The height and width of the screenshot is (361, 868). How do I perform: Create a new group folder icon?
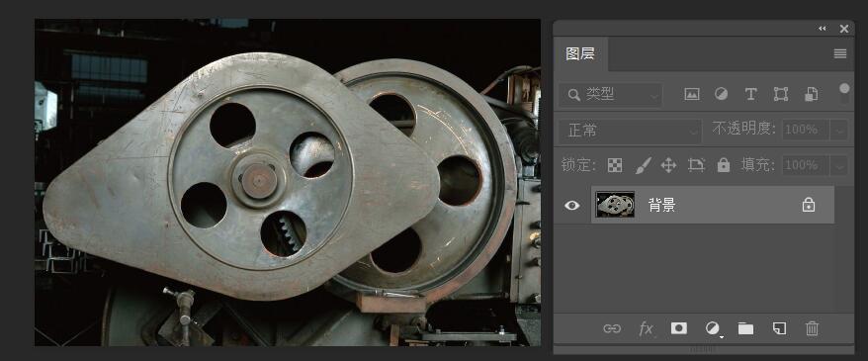coord(745,329)
